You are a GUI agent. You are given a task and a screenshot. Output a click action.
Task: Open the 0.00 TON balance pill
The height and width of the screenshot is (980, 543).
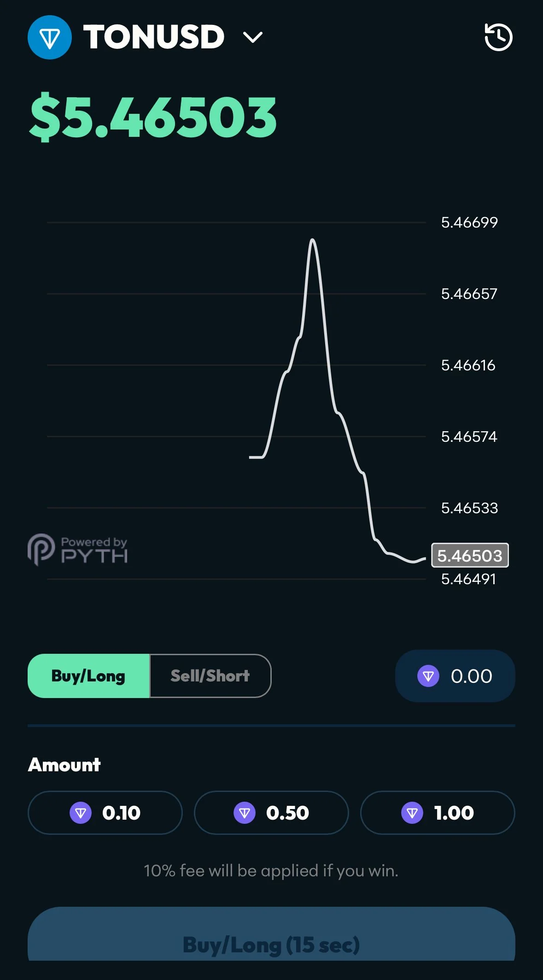point(455,676)
